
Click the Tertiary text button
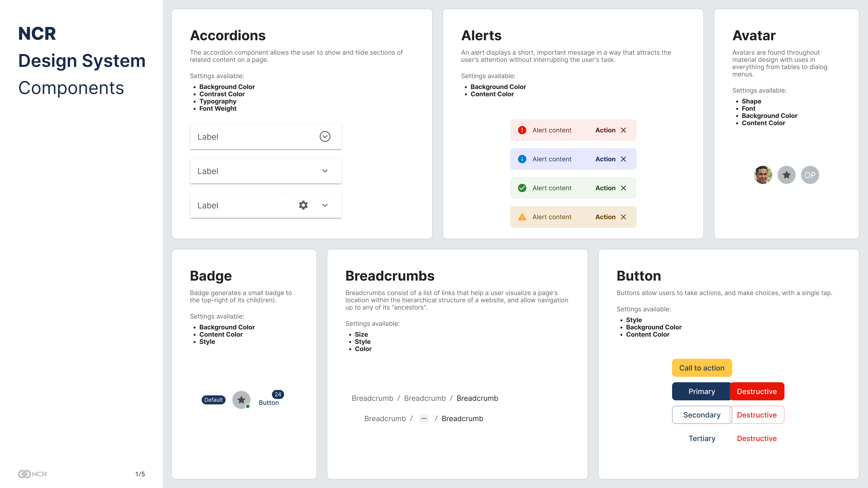tap(702, 438)
